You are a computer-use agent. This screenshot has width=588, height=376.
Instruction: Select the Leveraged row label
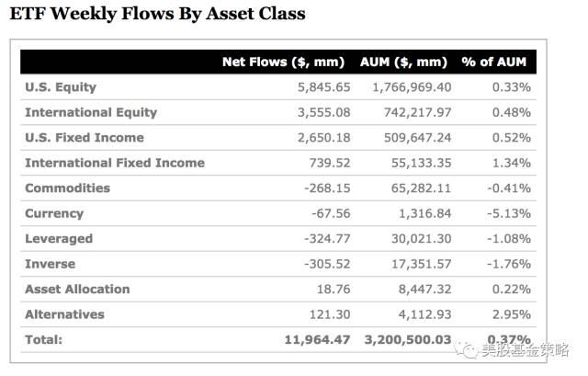coord(59,239)
